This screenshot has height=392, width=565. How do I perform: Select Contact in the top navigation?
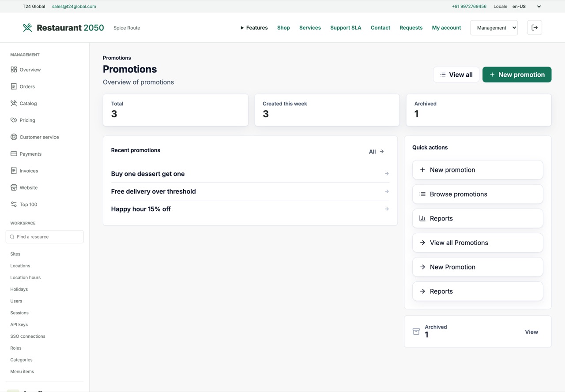pyautogui.click(x=380, y=28)
